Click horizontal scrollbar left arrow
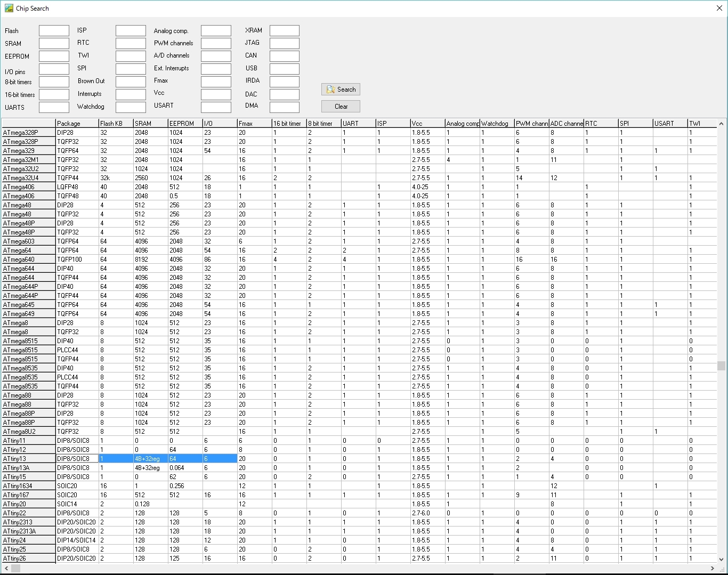Image resolution: width=728 pixels, height=575 pixels. click(x=6, y=569)
